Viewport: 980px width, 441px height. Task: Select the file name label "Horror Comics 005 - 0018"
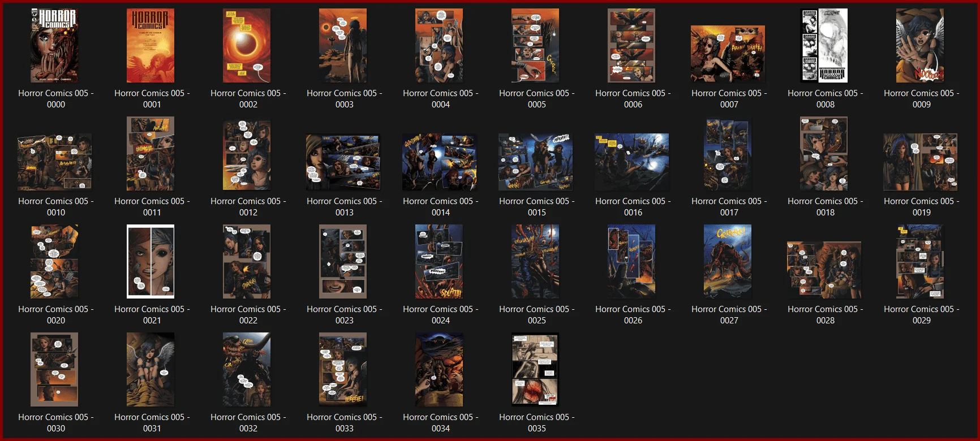click(x=826, y=207)
